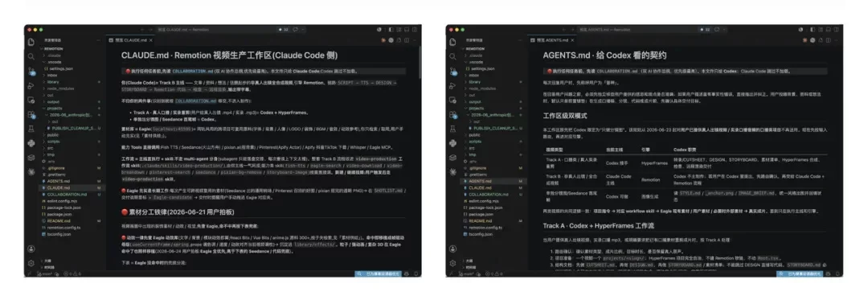
Task: Open Accounts icon in left window
Action: 31,249
